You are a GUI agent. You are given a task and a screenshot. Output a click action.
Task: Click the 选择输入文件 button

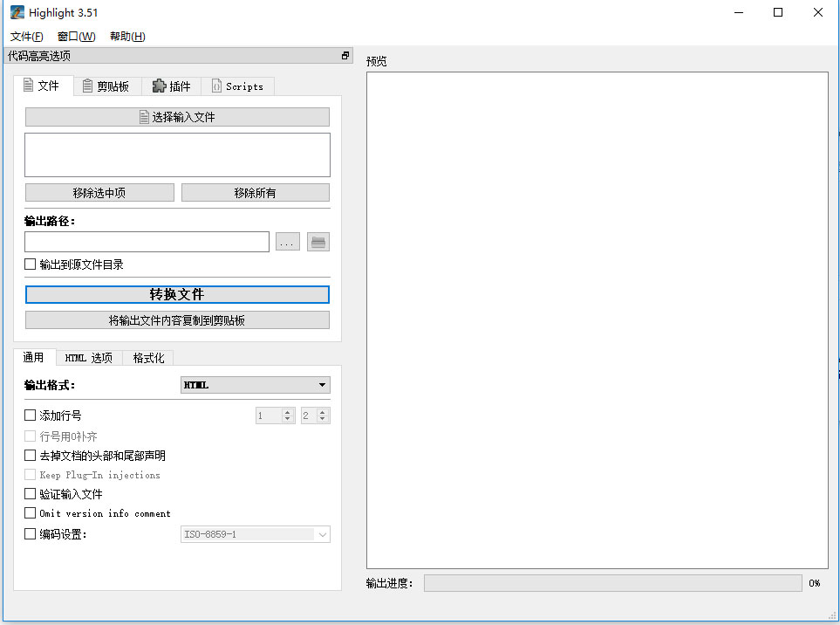tap(177, 117)
